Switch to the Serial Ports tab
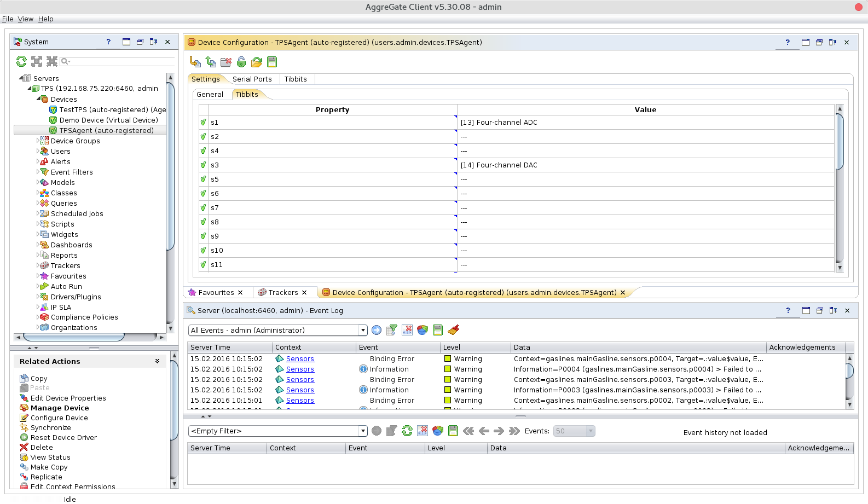 (252, 79)
